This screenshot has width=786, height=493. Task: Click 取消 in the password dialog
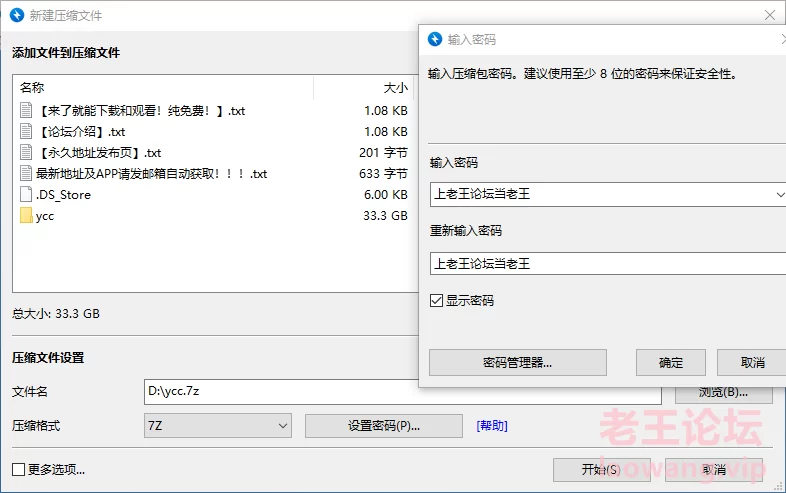[752, 363]
